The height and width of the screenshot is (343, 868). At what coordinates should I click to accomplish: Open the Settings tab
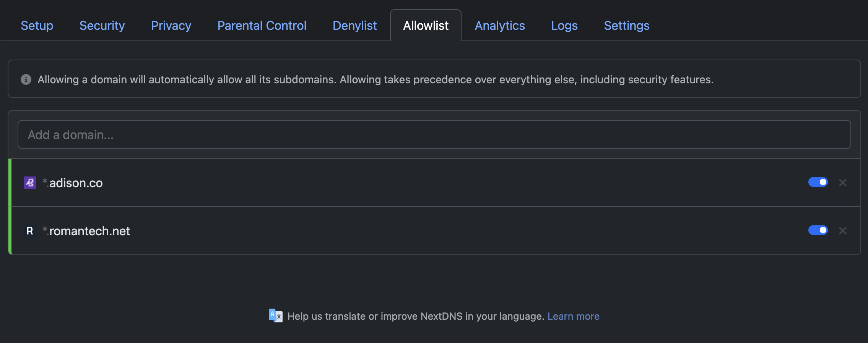(626, 25)
